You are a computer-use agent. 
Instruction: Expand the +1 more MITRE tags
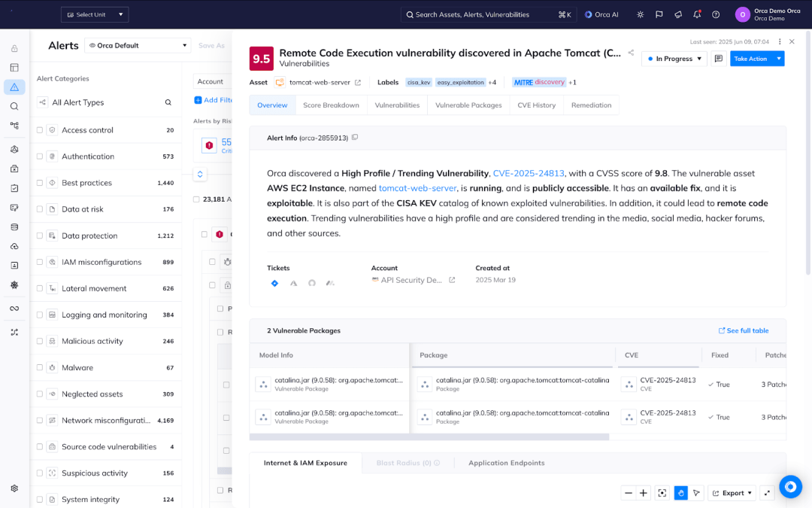(x=572, y=83)
